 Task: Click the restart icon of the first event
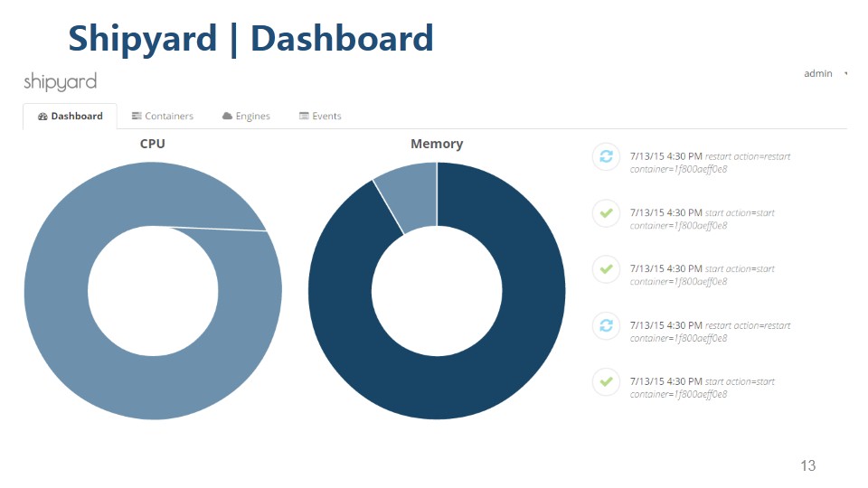tap(606, 156)
